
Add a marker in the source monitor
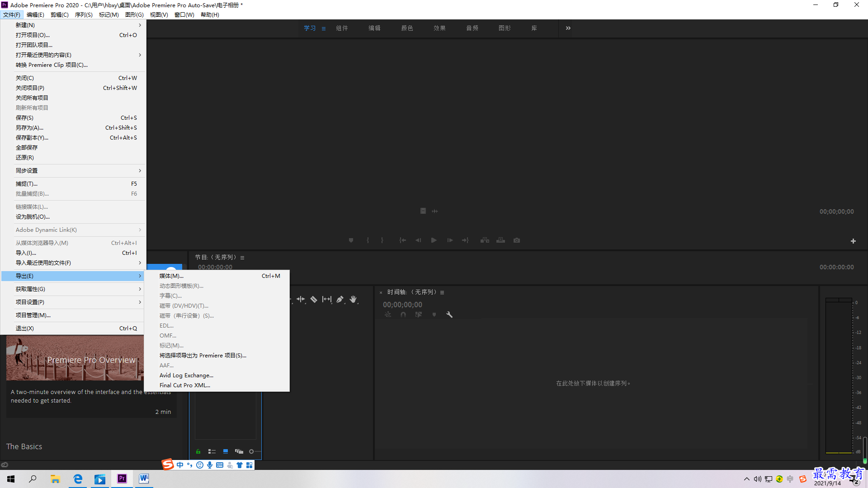(x=351, y=240)
